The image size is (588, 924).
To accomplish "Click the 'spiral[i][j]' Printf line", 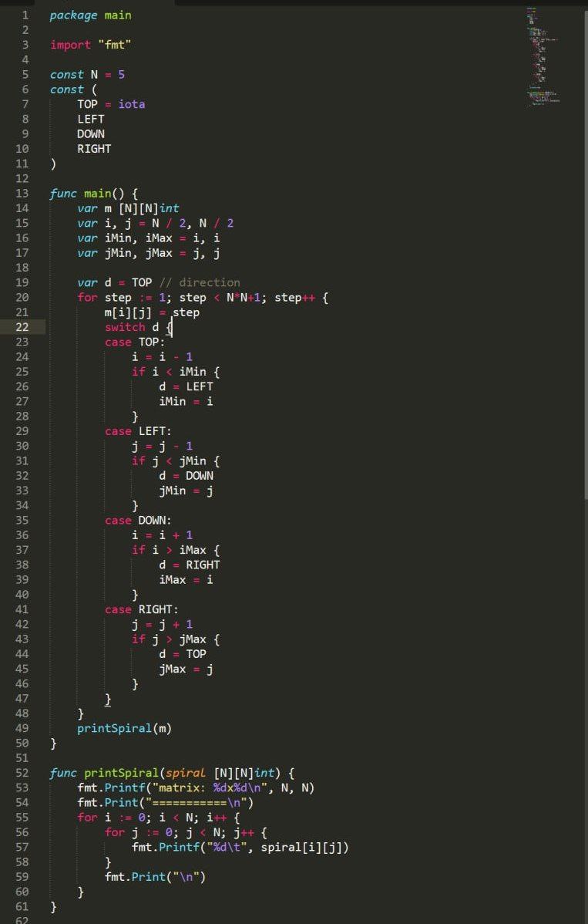I will [240, 848].
